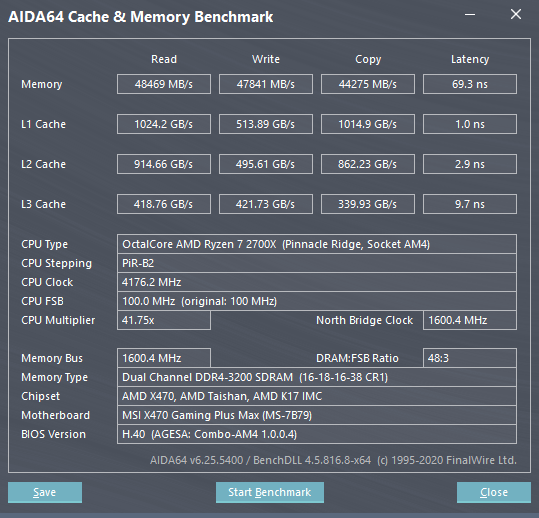This screenshot has width=539, height=518.
Task: Click L3 Cache Write value 421.73 GB/s
Action: point(266,204)
